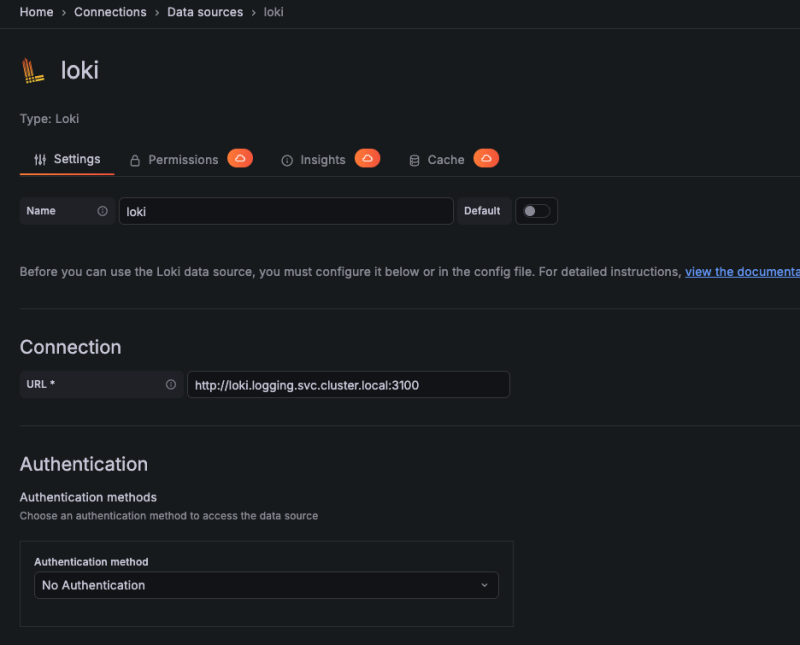Screen dimensions: 800x645
Task: Click the cloud badge next to Insights
Action: tap(367, 159)
